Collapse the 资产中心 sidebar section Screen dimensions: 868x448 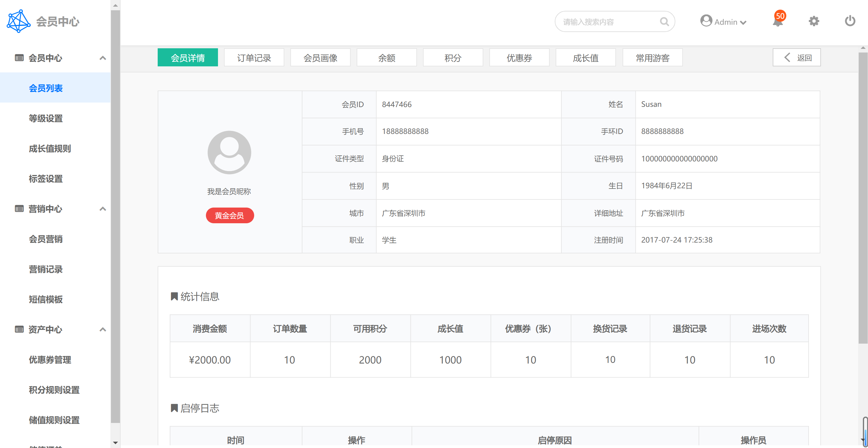(103, 329)
